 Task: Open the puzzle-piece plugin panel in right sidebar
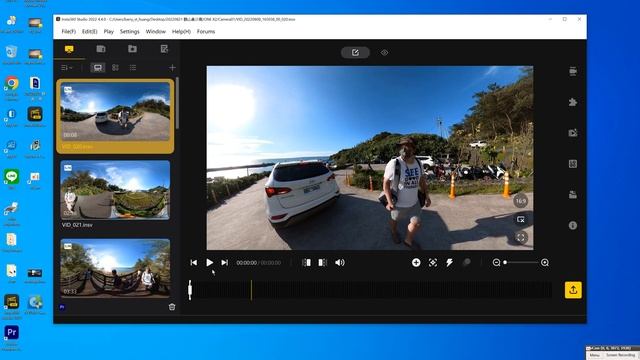point(573,102)
